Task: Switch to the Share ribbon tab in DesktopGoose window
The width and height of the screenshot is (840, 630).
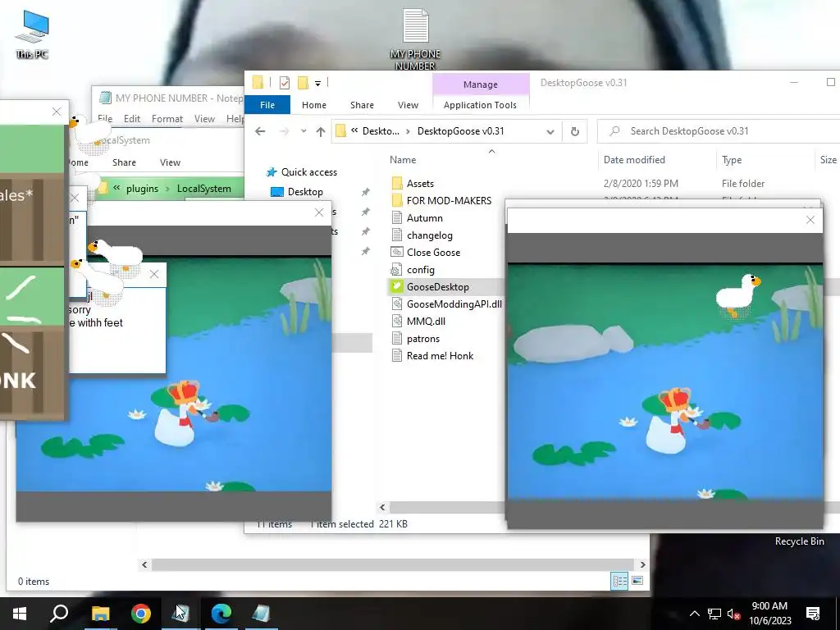Action: 362,105
